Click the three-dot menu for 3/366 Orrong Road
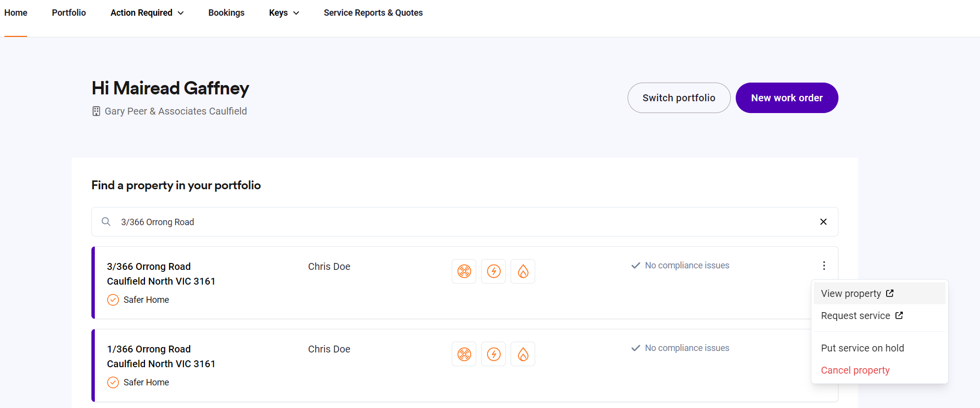Viewport: 980px width, 408px height. pos(824,266)
